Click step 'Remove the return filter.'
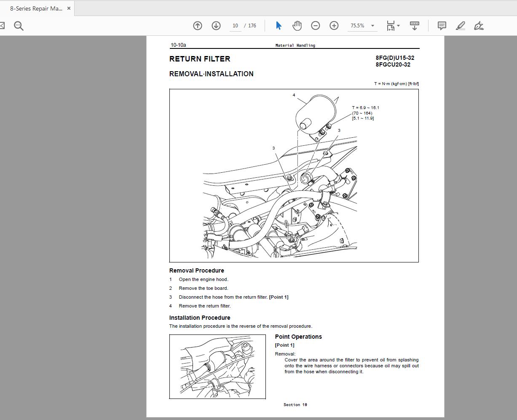 pyautogui.click(x=205, y=306)
